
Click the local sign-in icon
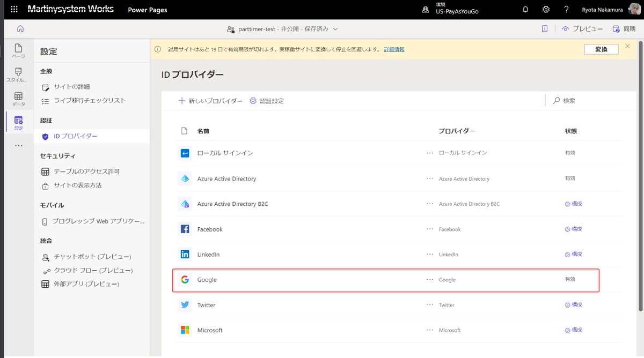[x=185, y=153]
